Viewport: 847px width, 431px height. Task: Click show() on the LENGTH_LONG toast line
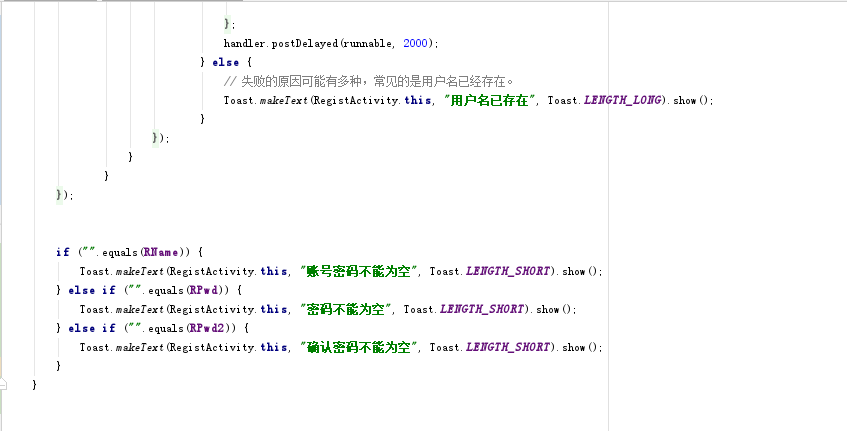click(693, 100)
